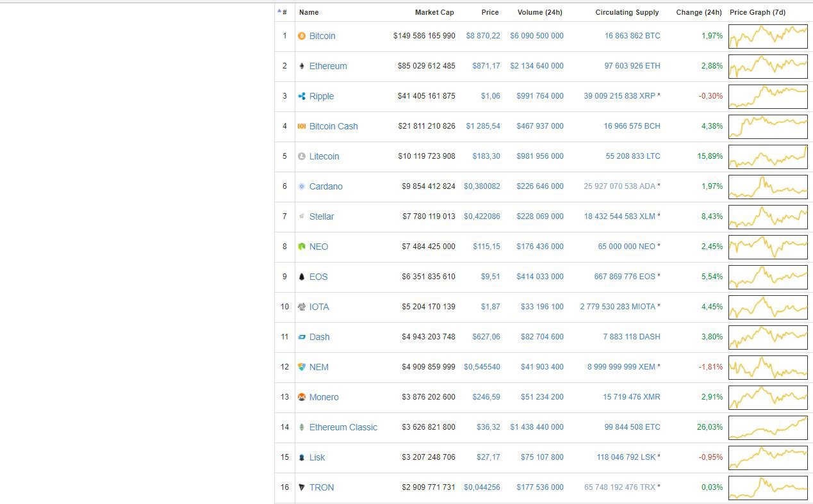813x504 pixels.
Task: Click the Cardano logo icon
Action: pos(302,186)
